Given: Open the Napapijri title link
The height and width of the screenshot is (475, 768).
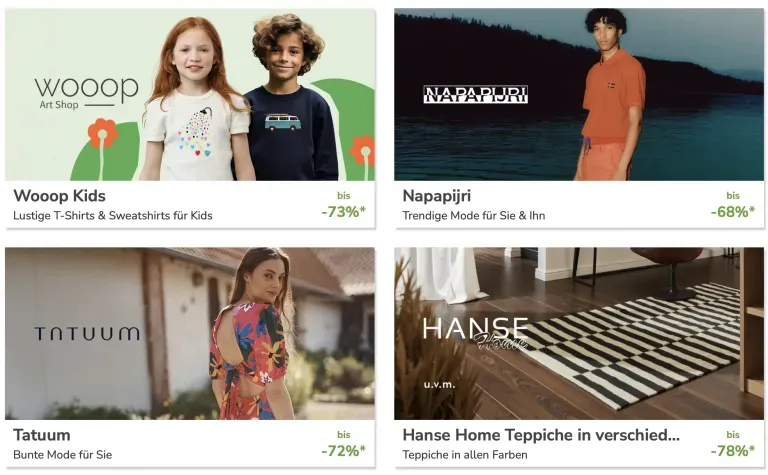Looking at the screenshot, I should click(437, 196).
